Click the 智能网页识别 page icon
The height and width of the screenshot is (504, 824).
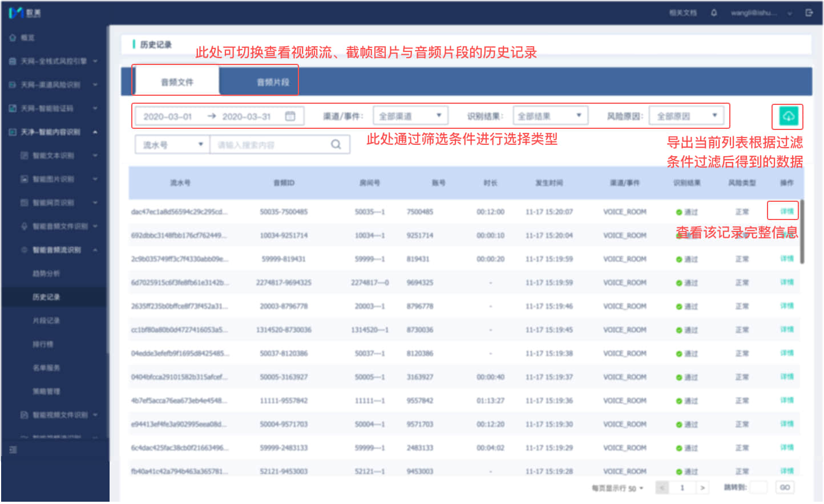click(x=24, y=202)
